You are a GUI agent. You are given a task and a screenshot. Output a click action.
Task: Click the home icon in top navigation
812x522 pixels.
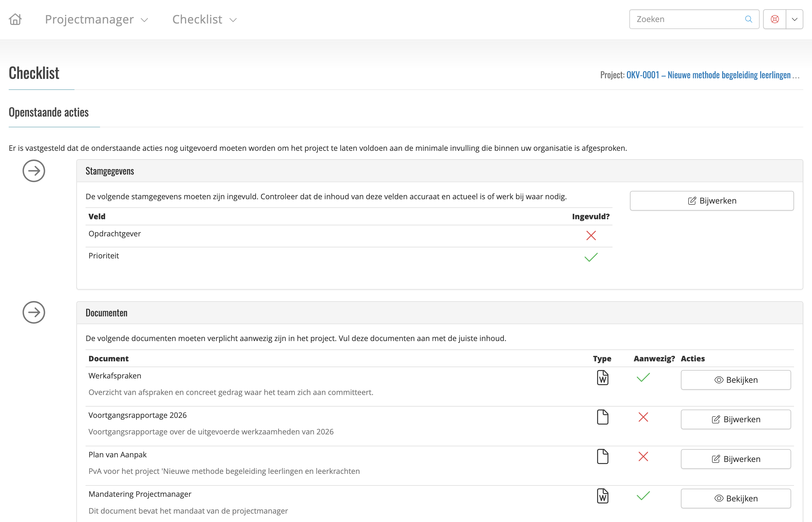15,19
